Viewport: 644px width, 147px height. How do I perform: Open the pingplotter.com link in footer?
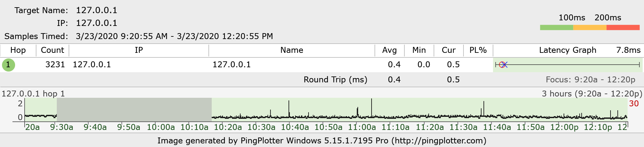(x=439, y=141)
